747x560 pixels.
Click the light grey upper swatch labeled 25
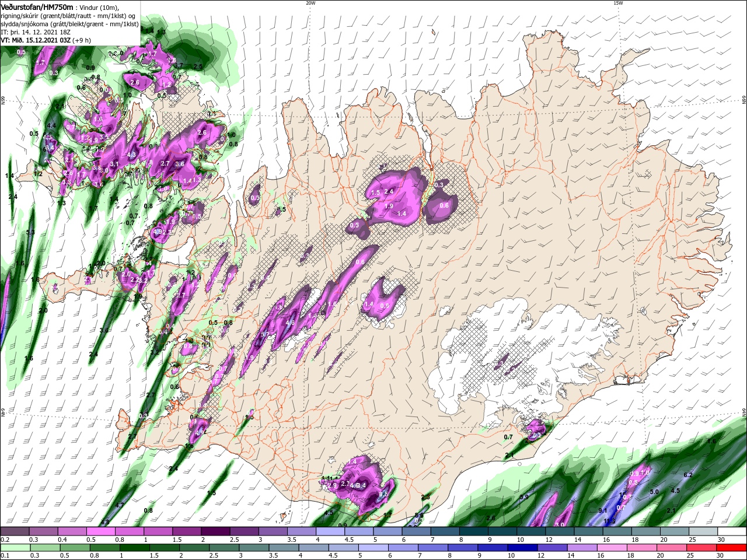703,531
